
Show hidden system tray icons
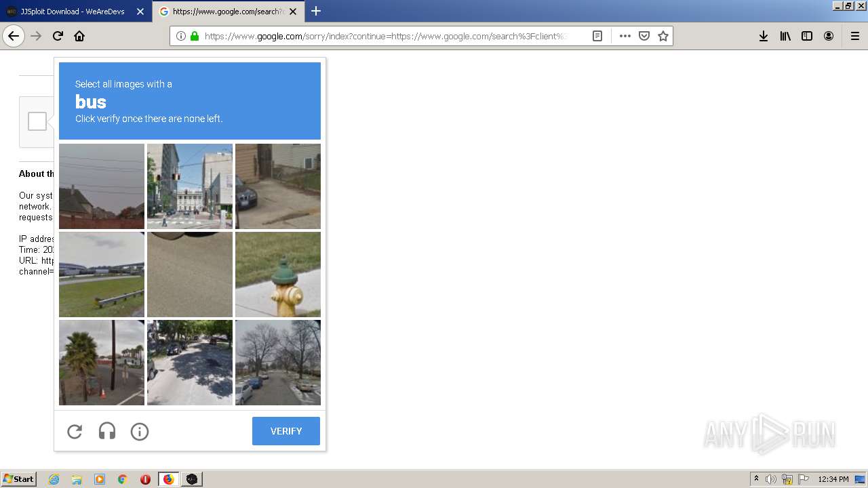click(756, 479)
